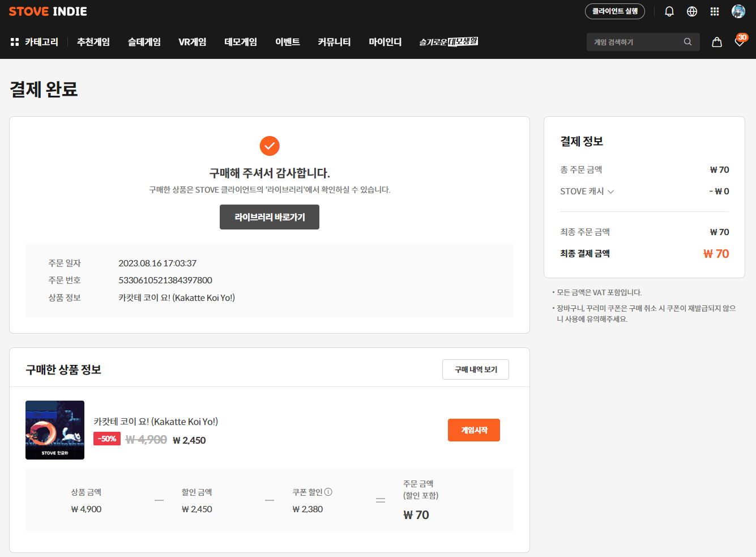The height and width of the screenshot is (557, 756).
Task: Click the Kakatte Koi Yo game thumbnail
Action: point(55,430)
